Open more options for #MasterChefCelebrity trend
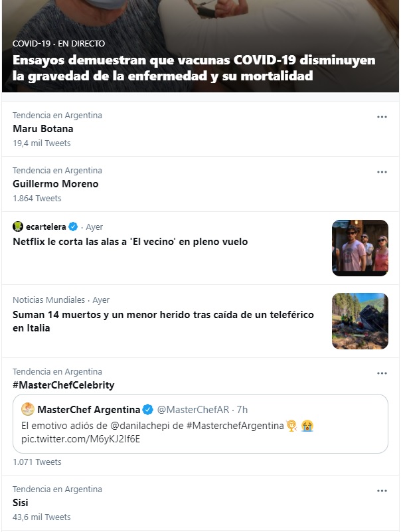 (x=382, y=373)
